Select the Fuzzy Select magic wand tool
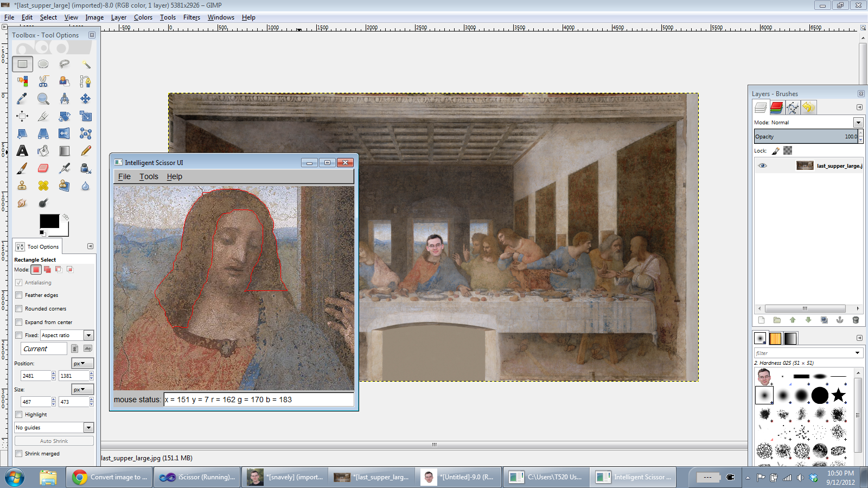This screenshot has width=868, height=488. tap(86, 64)
